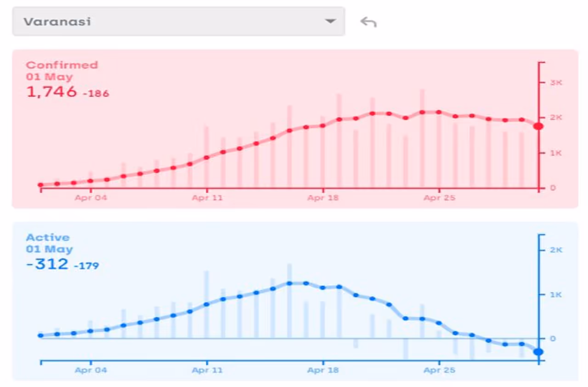Click Apr 18 on Active chart axis
588x387 pixels.
pyautogui.click(x=323, y=370)
